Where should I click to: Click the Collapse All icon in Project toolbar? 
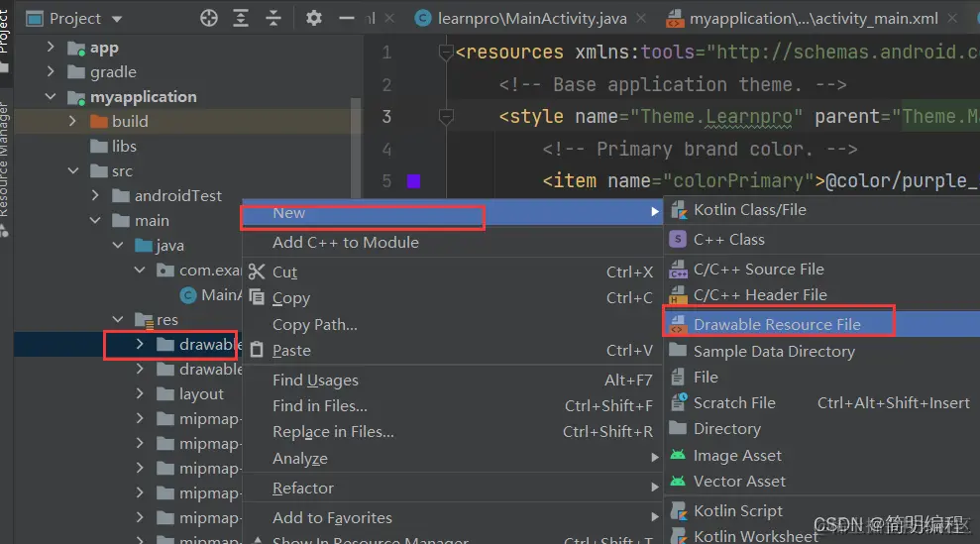coord(273,18)
